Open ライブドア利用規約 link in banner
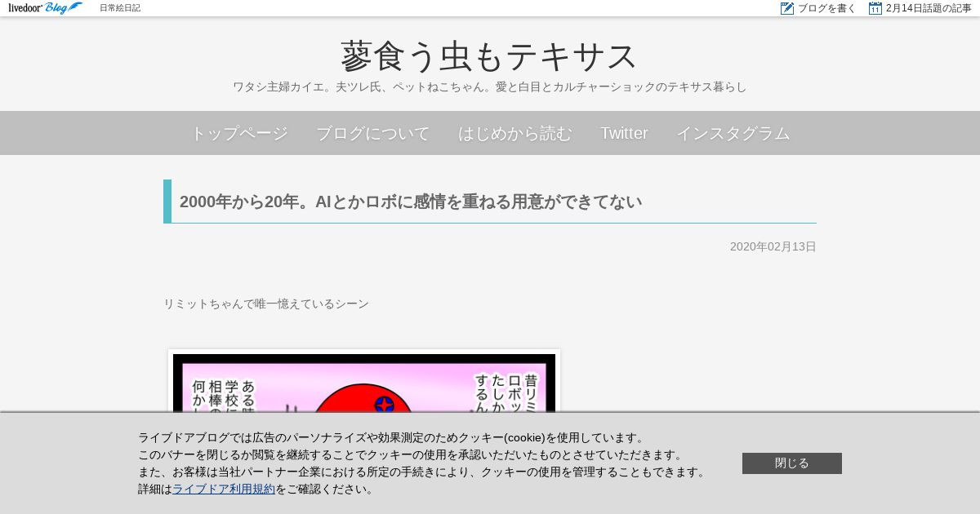Screen dimensions: 980x514 point(224,489)
